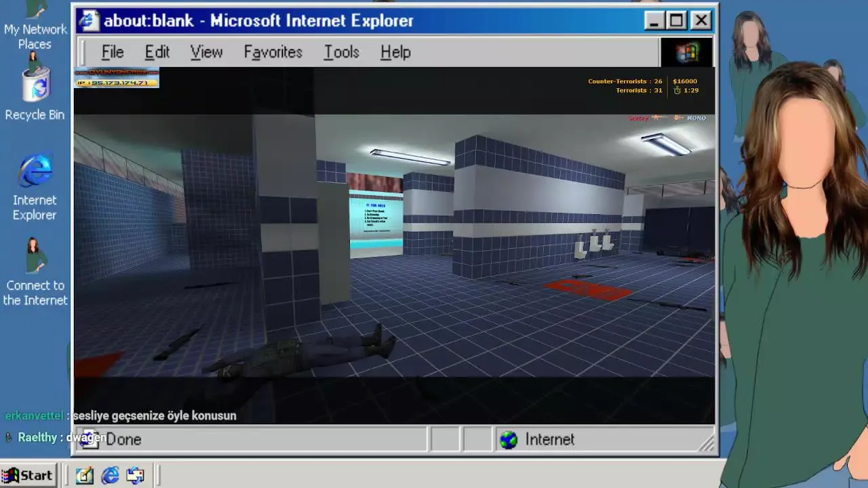Viewport: 868px width, 488px height.
Task: Launch Internet Explorer from quick launch bar
Action: point(110,476)
